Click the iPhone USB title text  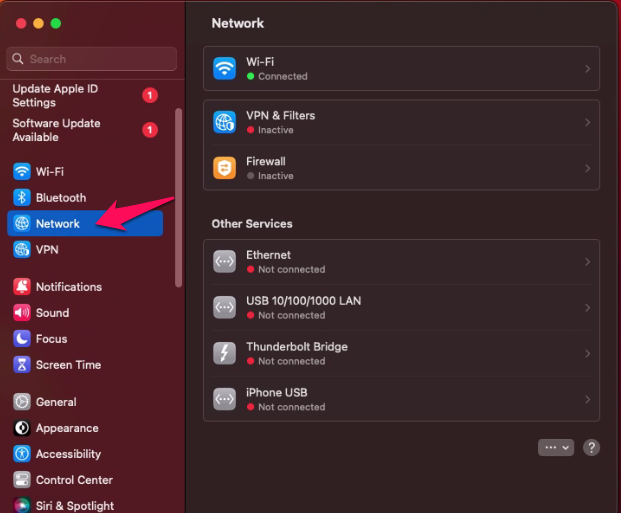click(x=277, y=393)
